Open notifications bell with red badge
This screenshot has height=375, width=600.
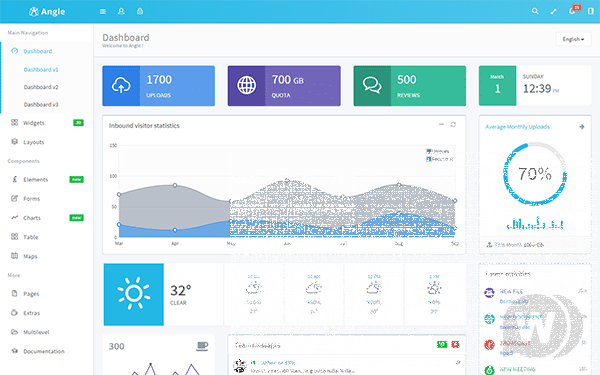[573, 10]
